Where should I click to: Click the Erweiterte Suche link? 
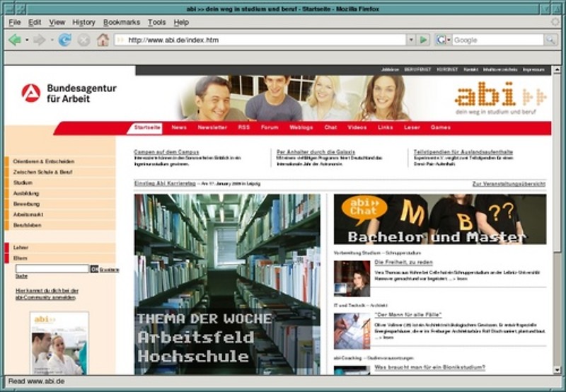tap(110, 270)
